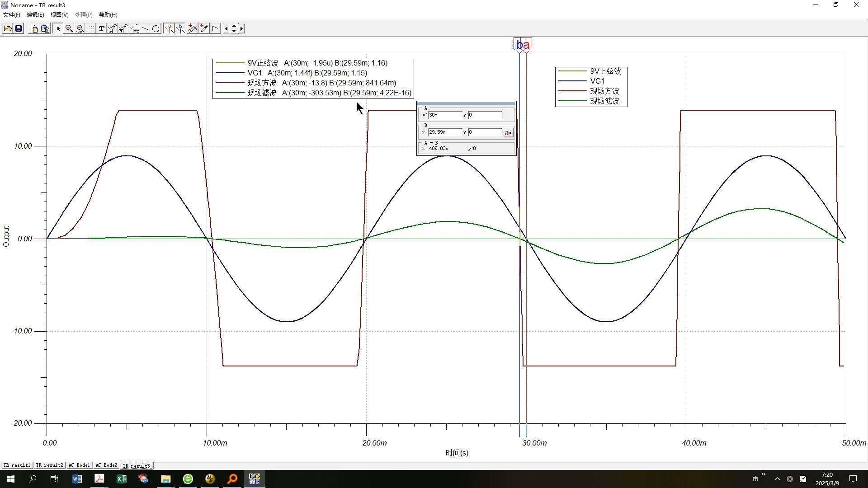Viewport: 868px width, 488px height.
Task: Switch to the TR result1 tab
Action: click(x=17, y=465)
